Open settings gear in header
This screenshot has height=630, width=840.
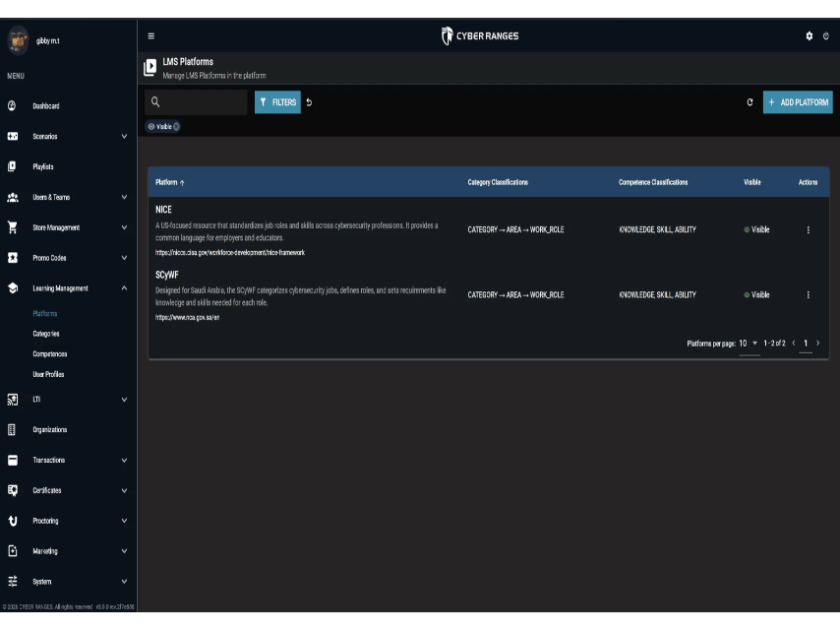coord(809,35)
